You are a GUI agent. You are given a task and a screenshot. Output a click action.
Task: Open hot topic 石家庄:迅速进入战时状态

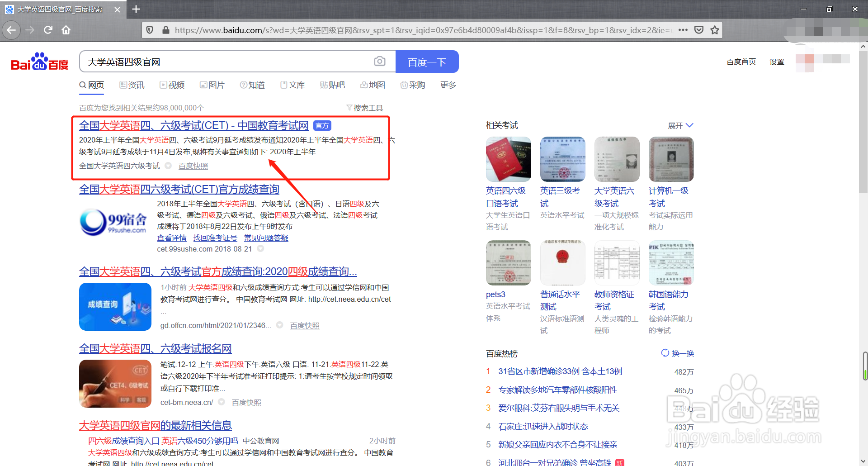tap(543, 427)
